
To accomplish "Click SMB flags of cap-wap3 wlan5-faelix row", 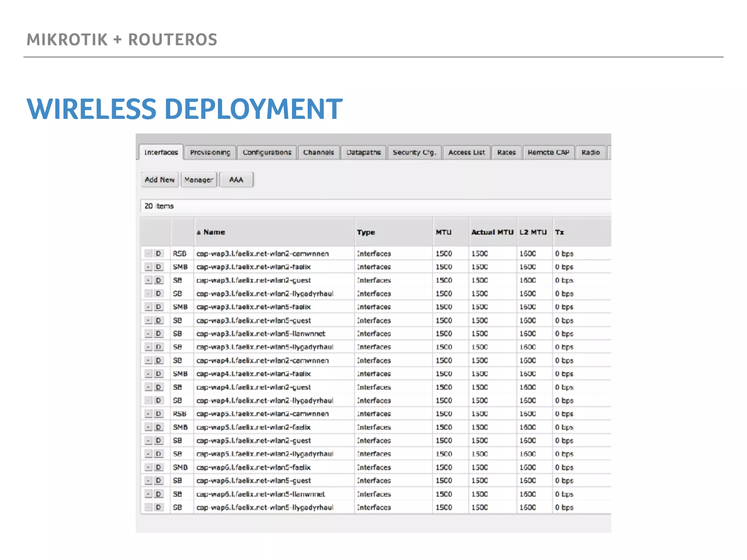I will tap(181, 307).
